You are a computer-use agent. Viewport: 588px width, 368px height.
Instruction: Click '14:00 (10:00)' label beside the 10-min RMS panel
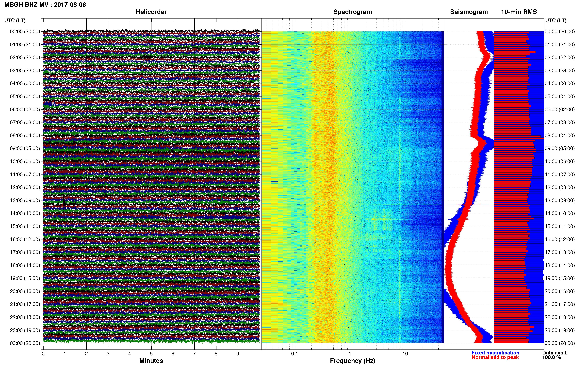[x=560, y=213]
